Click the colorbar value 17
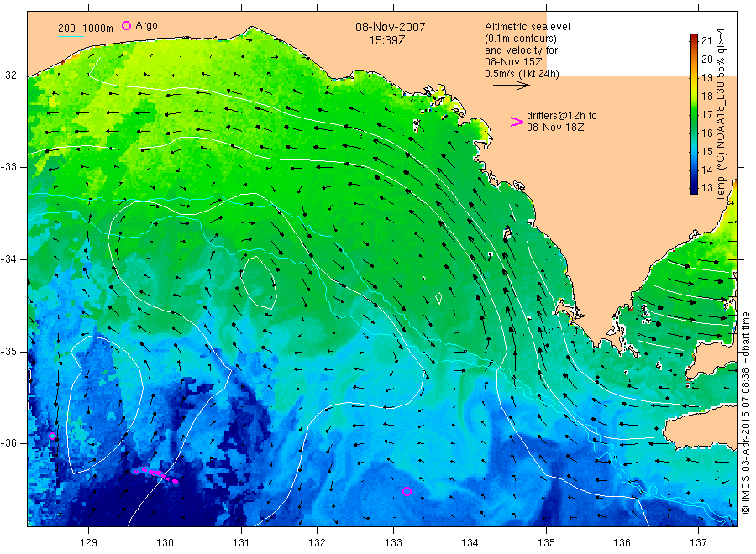The width and height of the screenshot is (756, 554). tap(706, 114)
